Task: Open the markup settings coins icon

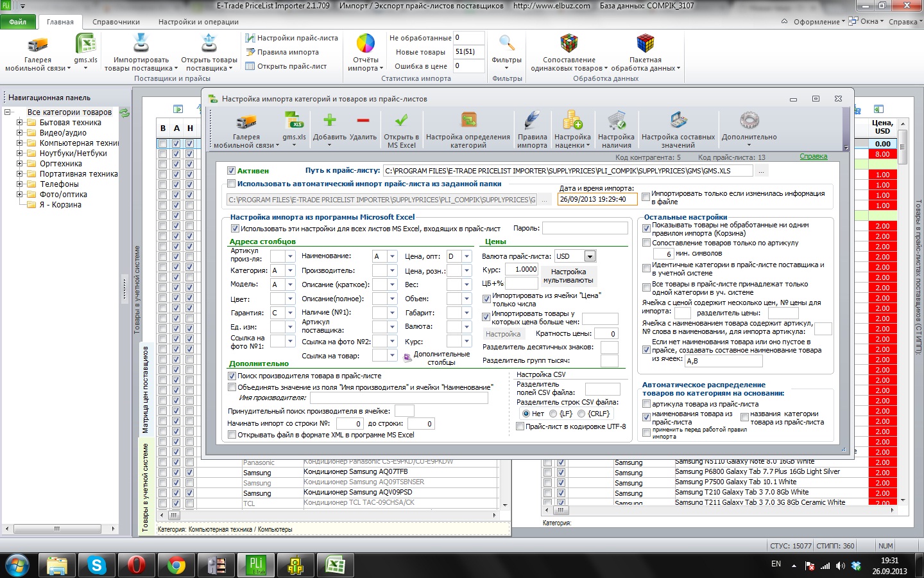Action: pyautogui.click(x=572, y=120)
